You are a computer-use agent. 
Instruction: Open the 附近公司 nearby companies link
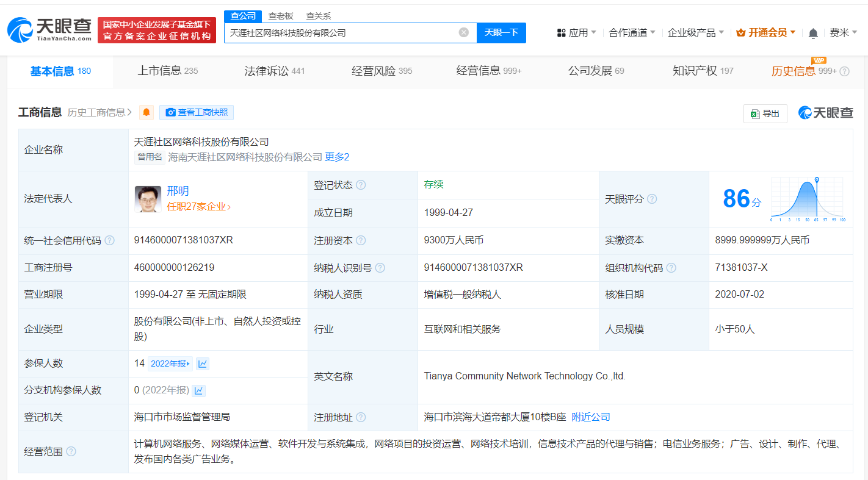click(590, 417)
